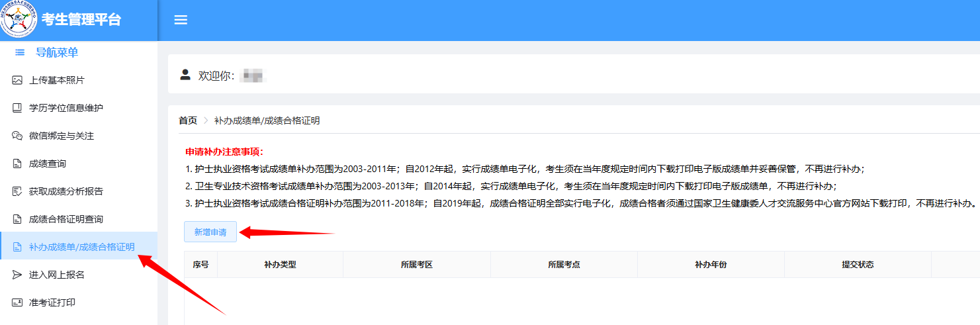Viewport: 980px width, 325px height.
Task: Click the user avatar icon beside 欢迎你
Action: [x=185, y=75]
